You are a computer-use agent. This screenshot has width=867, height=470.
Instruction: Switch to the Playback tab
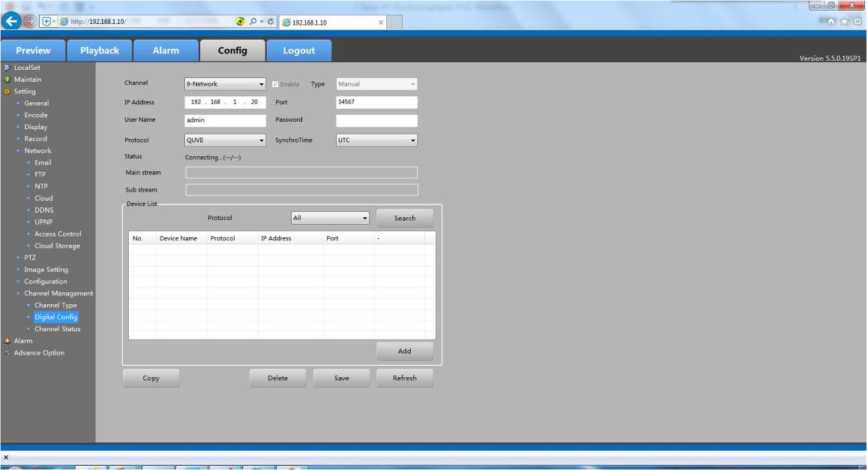99,51
